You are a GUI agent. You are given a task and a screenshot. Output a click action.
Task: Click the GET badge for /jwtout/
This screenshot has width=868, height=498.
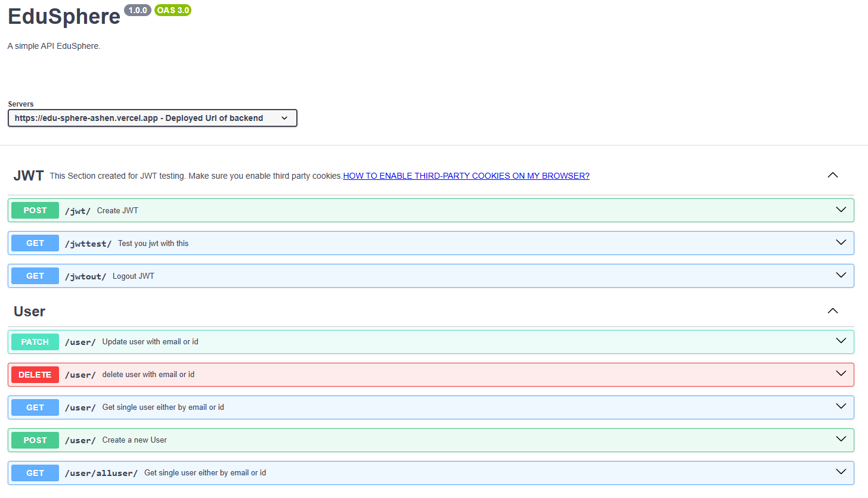pyautogui.click(x=35, y=276)
